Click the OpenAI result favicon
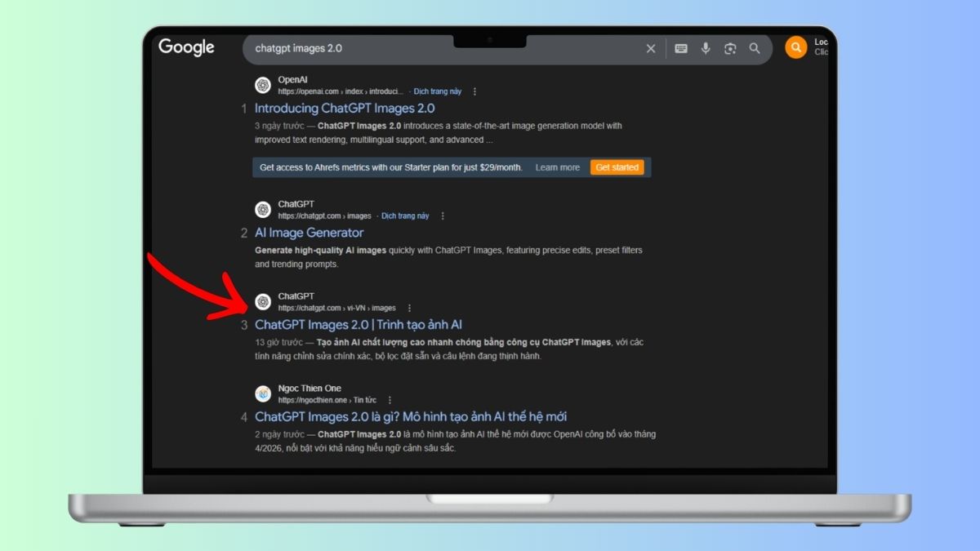The image size is (980, 551). point(263,85)
